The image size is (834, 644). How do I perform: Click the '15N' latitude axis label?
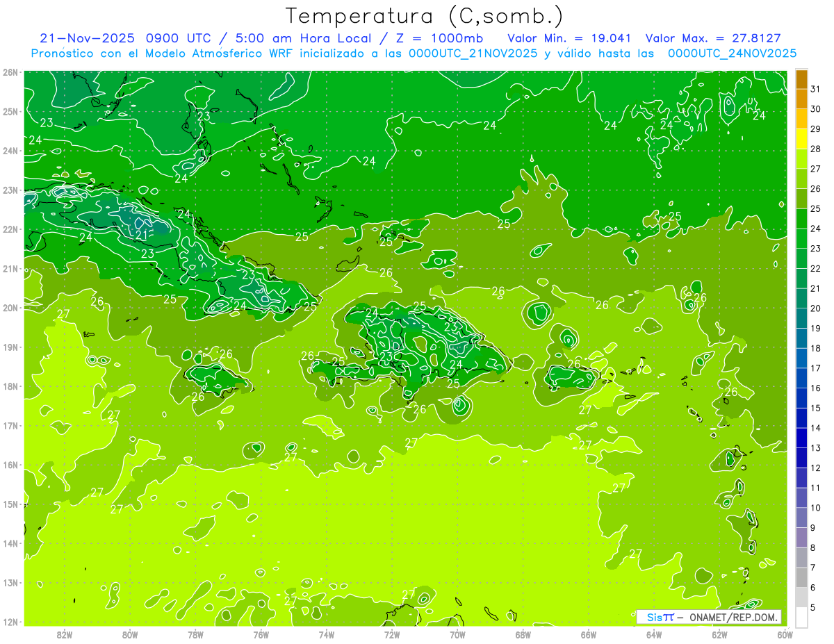[10, 504]
